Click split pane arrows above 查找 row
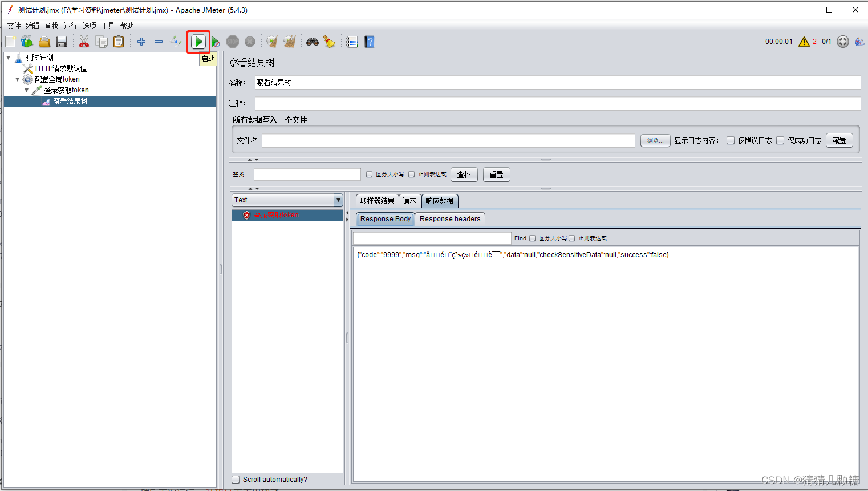Viewport: 868px width, 491px height. [253, 160]
